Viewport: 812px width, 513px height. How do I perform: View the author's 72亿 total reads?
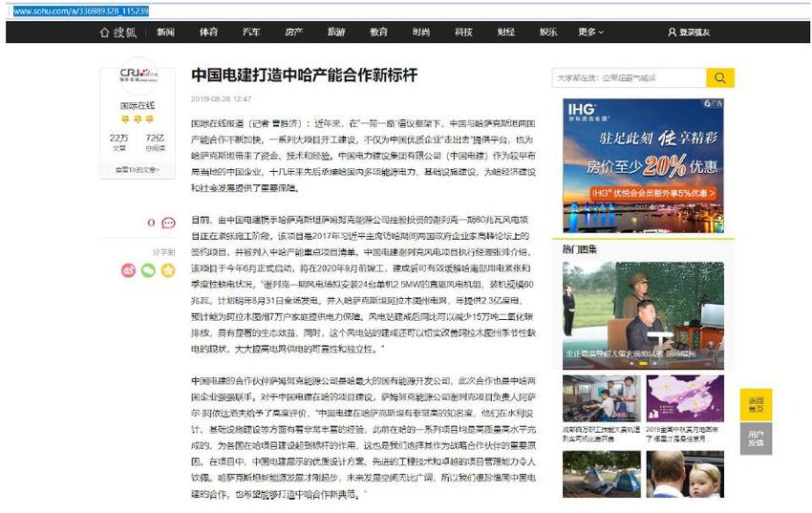[x=156, y=141]
